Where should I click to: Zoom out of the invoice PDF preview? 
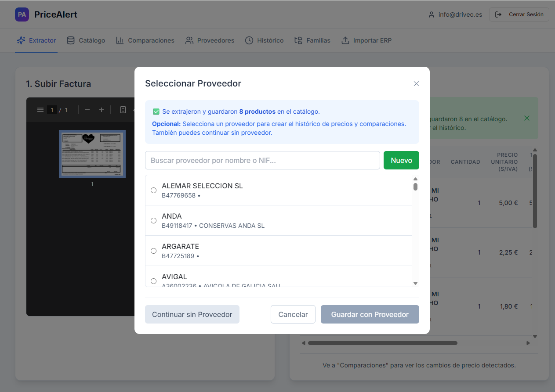[87, 110]
